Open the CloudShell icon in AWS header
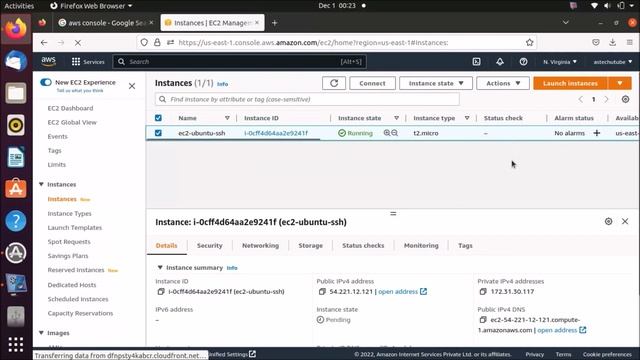 476,62
